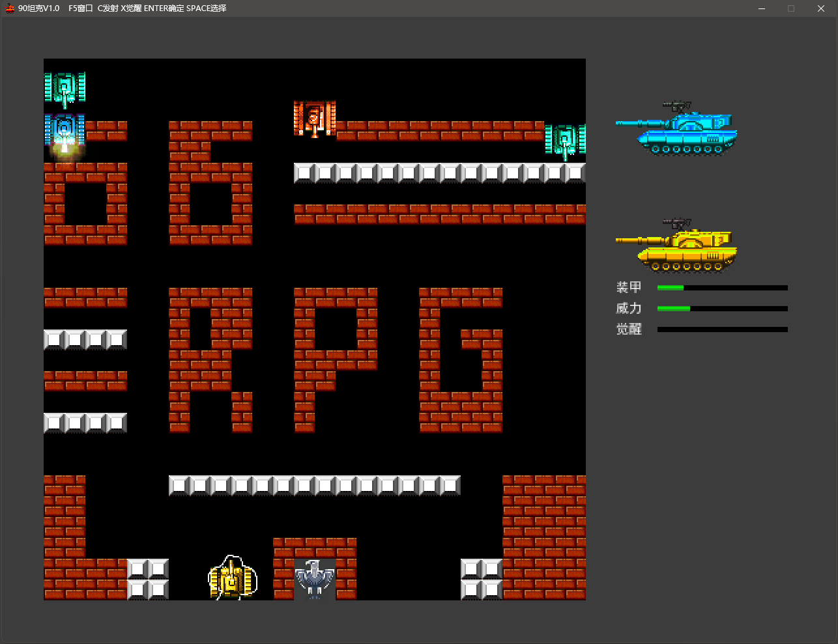Click the eagle base emblem
The height and width of the screenshot is (644, 838).
(315, 579)
